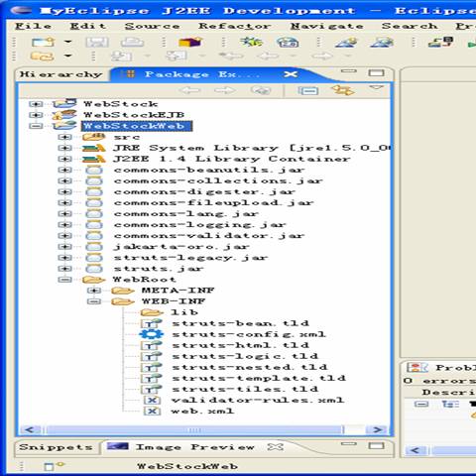Expand the META-INF folder
The image size is (476, 476).
(94, 291)
